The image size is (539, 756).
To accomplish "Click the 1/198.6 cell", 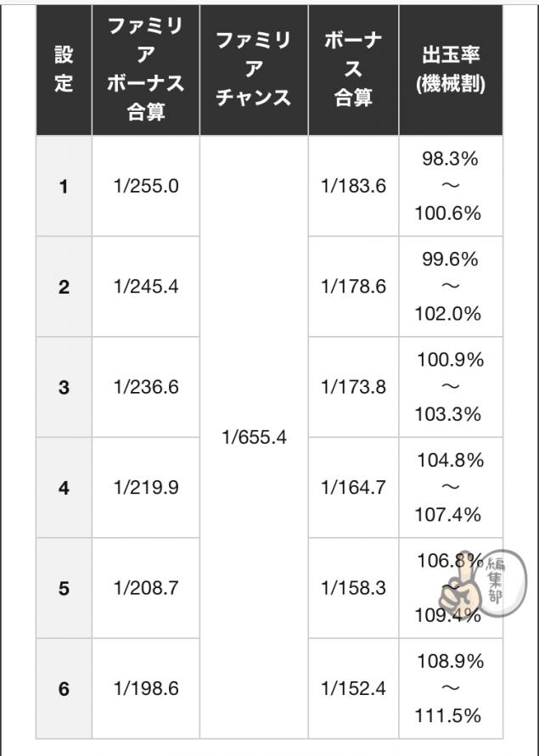I will [146, 689].
